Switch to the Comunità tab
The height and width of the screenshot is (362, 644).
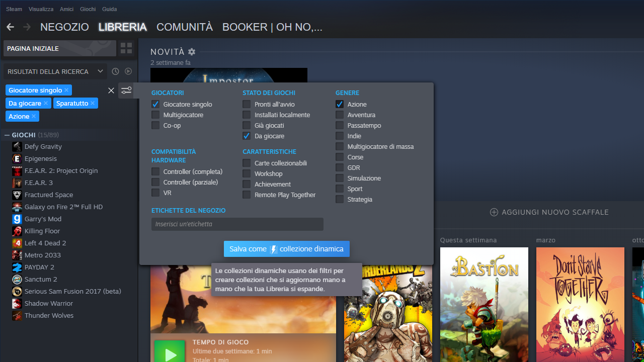click(x=185, y=27)
